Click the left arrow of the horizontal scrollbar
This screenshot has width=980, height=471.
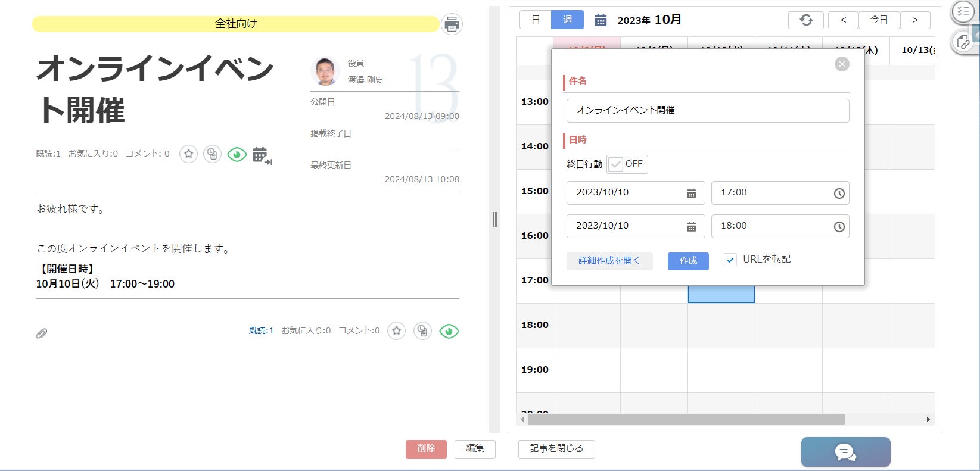(x=522, y=419)
